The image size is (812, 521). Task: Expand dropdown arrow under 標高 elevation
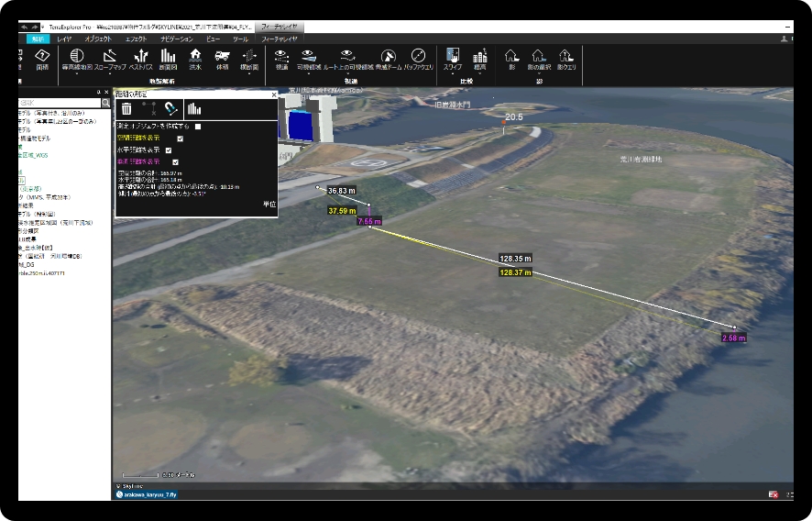tap(480, 74)
